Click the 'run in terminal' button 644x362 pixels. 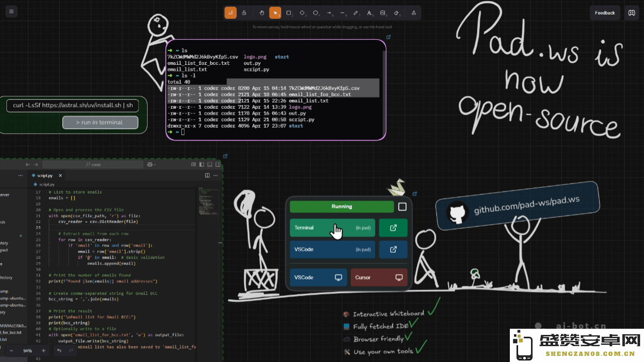(x=100, y=122)
